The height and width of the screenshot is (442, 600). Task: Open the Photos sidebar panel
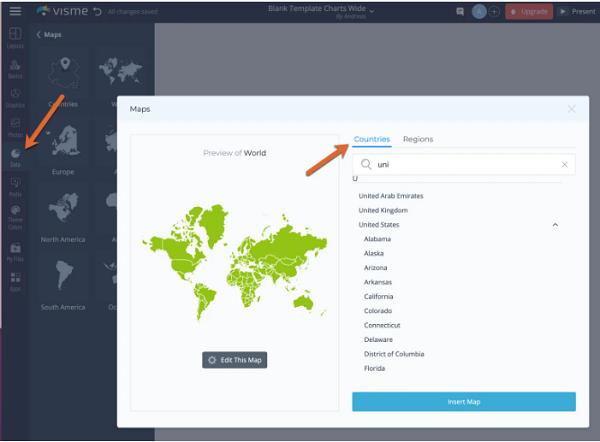pyautogui.click(x=15, y=128)
